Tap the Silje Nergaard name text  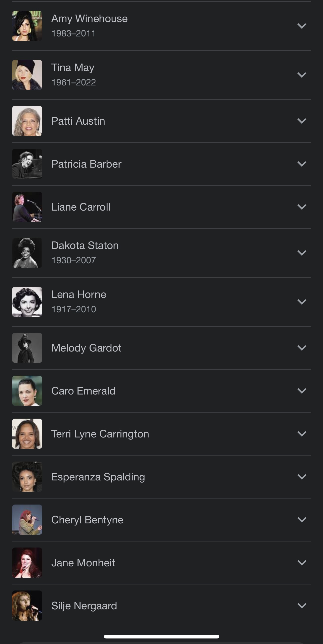pyautogui.click(x=84, y=606)
